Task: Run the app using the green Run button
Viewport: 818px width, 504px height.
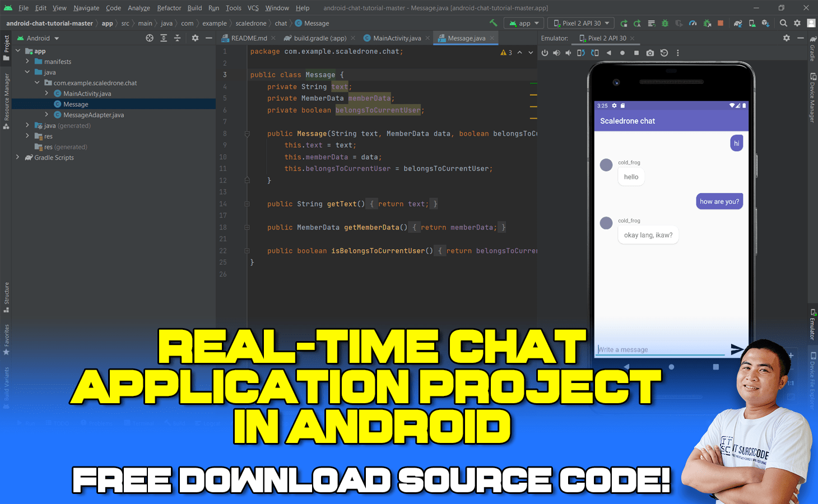Action: point(624,23)
